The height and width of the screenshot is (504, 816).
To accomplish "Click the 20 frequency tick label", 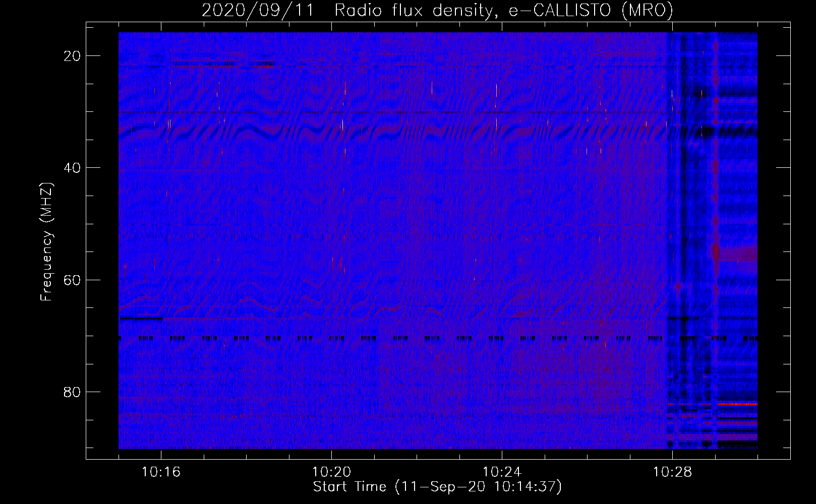I will pos(73,56).
